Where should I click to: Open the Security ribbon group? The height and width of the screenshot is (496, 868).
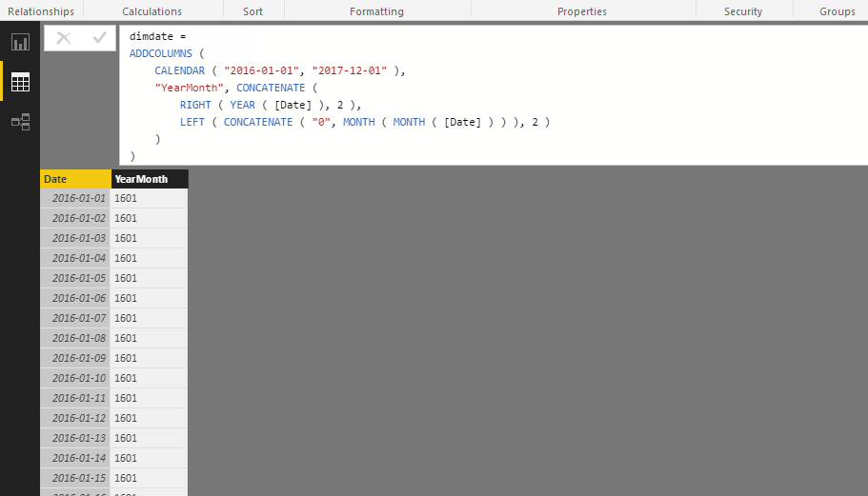743,11
